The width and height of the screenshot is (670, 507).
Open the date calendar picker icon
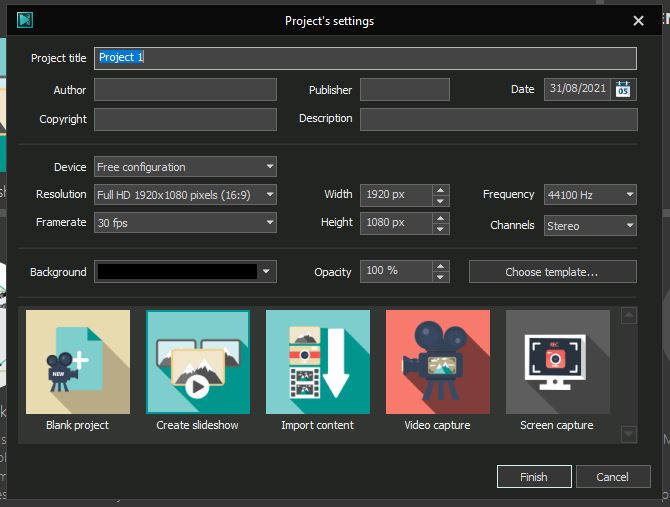[x=624, y=90]
